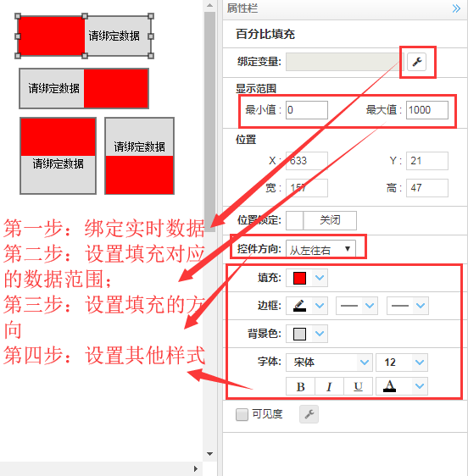468x476 pixels.
Task: Click the red 填充 color swatch
Action: click(299, 278)
